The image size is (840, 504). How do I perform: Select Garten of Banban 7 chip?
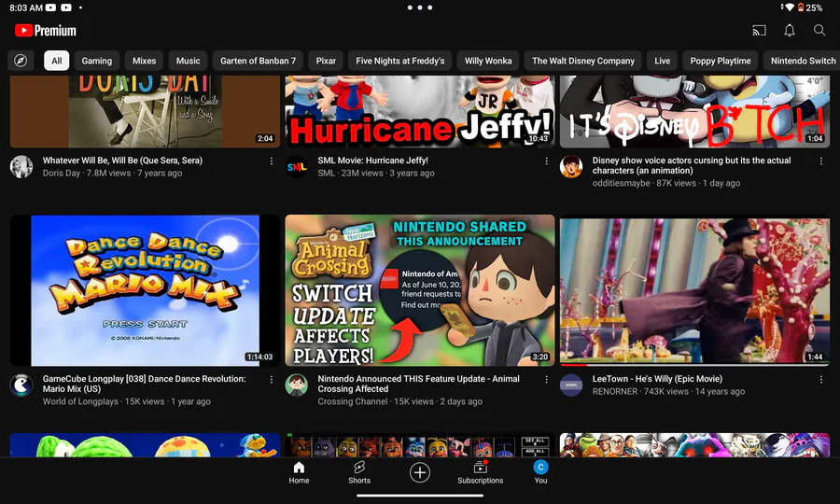tap(258, 61)
